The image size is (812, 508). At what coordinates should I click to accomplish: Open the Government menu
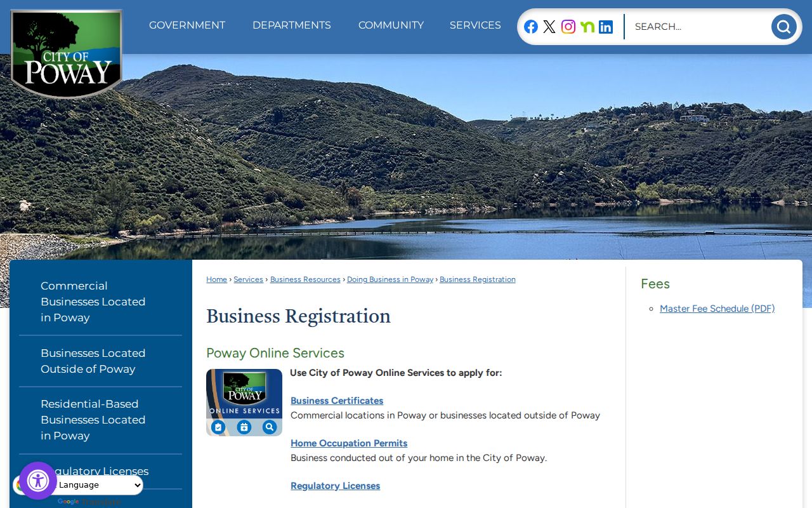click(x=187, y=25)
